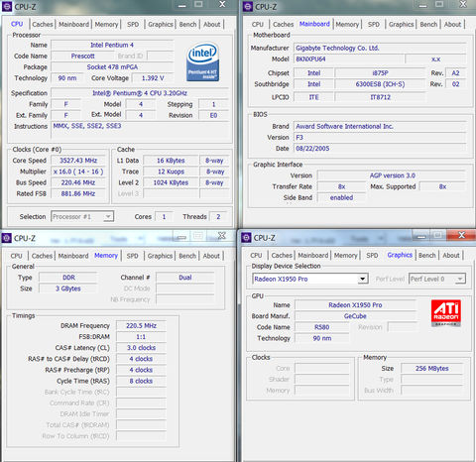Click the Southbridge value 6300ESB (ICH-S)
The height and width of the screenshot is (462, 476).
(x=380, y=84)
